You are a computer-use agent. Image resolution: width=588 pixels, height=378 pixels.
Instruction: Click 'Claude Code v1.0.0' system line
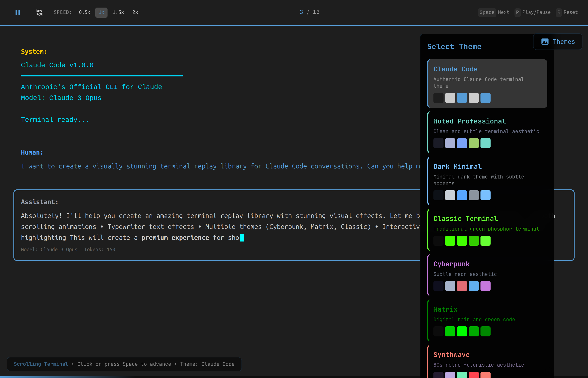coord(57,65)
